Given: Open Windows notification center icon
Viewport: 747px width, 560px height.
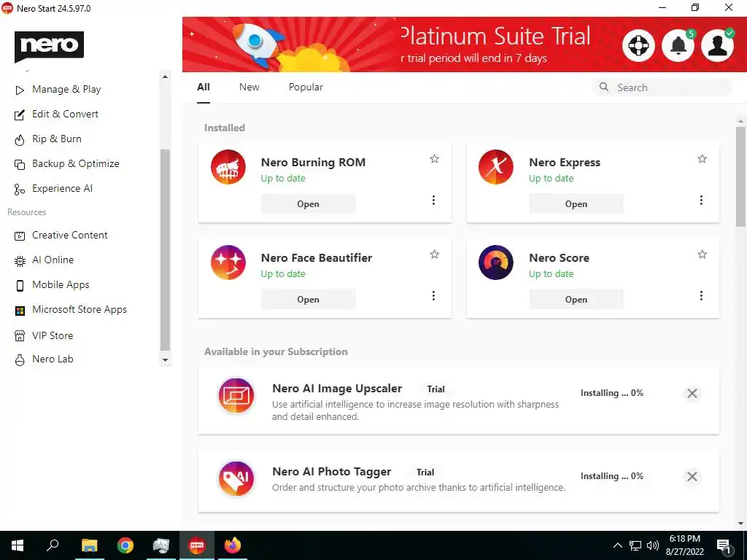Looking at the screenshot, I should click(x=724, y=546).
